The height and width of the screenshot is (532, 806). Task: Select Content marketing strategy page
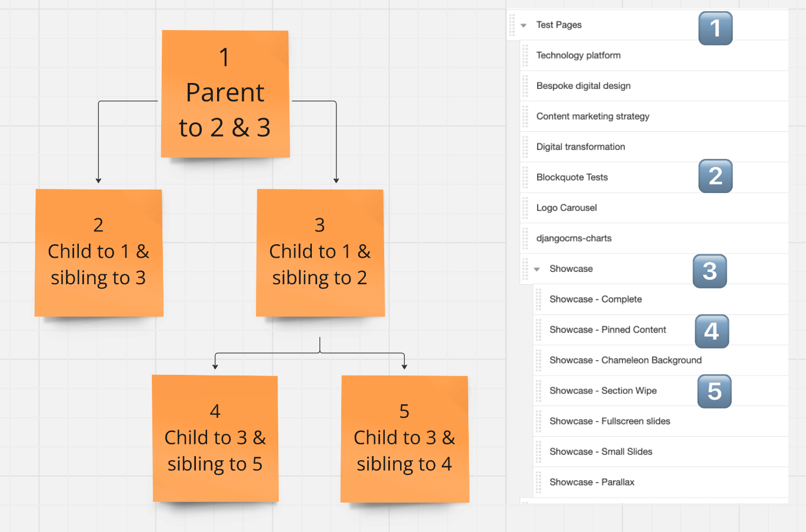pyautogui.click(x=593, y=117)
